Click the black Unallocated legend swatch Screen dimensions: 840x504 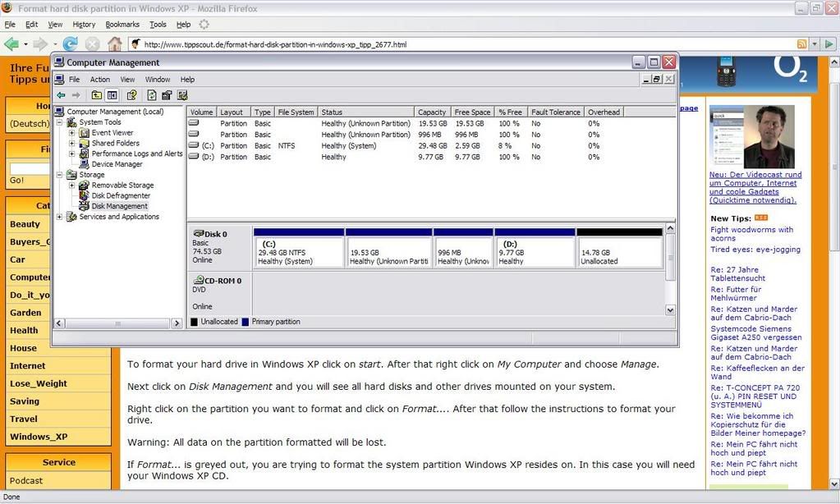pos(195,322)
